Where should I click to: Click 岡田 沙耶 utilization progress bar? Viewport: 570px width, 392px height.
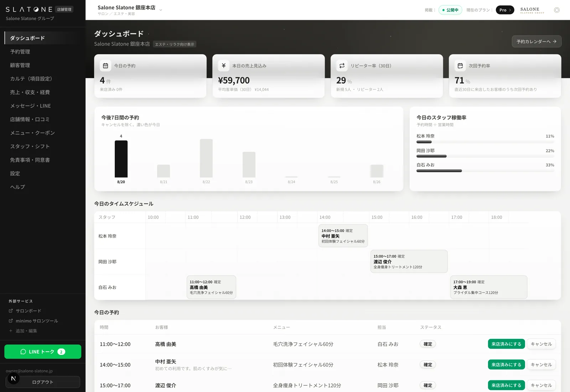coord(485,156)
